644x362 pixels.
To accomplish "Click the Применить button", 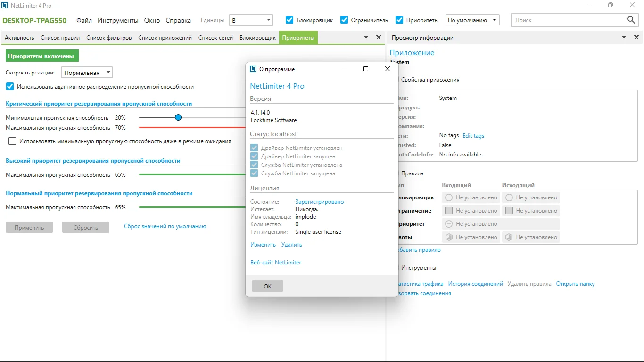I will point(29,227).
